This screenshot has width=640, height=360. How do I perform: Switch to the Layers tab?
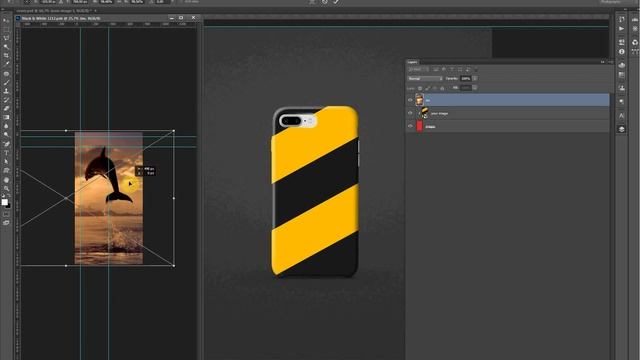coord(412,62)
